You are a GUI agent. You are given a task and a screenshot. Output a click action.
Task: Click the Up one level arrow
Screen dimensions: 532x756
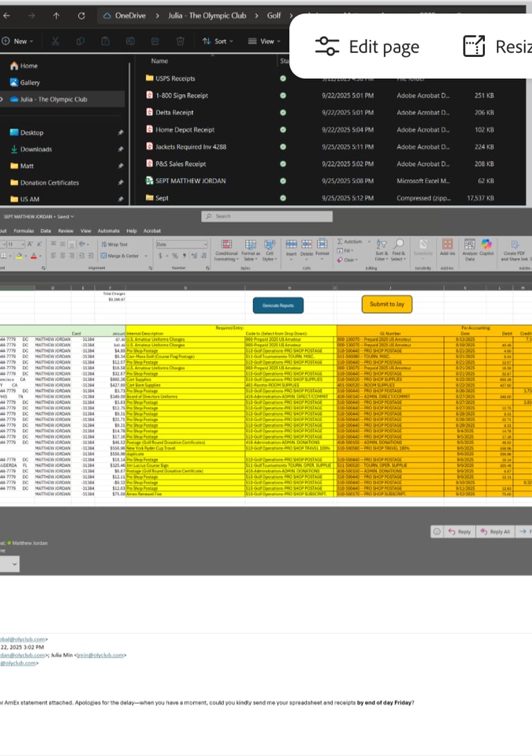56,15
